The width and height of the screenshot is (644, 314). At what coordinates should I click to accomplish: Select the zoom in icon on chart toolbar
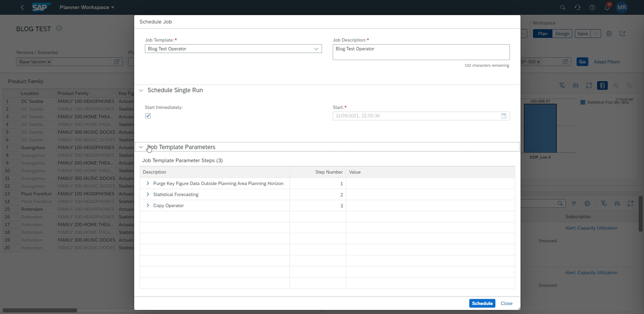click(x=616, y=85)
